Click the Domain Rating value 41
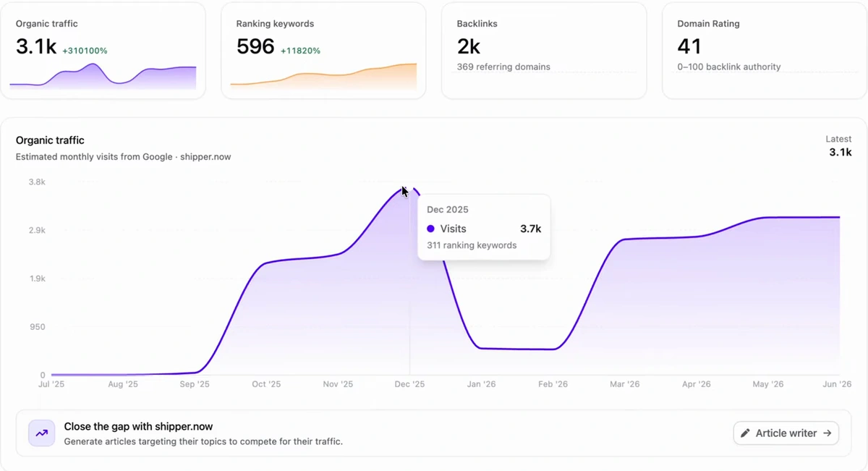Screen dimensions: 868x471 click(689, 47)
